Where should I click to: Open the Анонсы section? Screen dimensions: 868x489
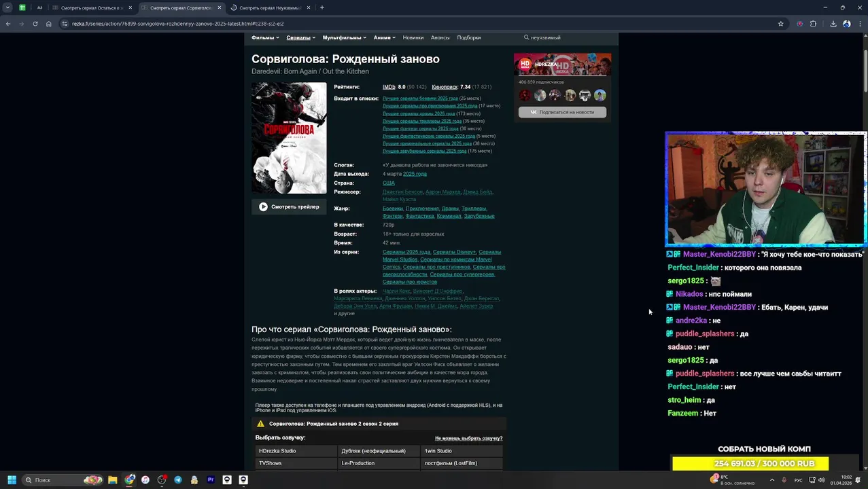coord(440,37)
